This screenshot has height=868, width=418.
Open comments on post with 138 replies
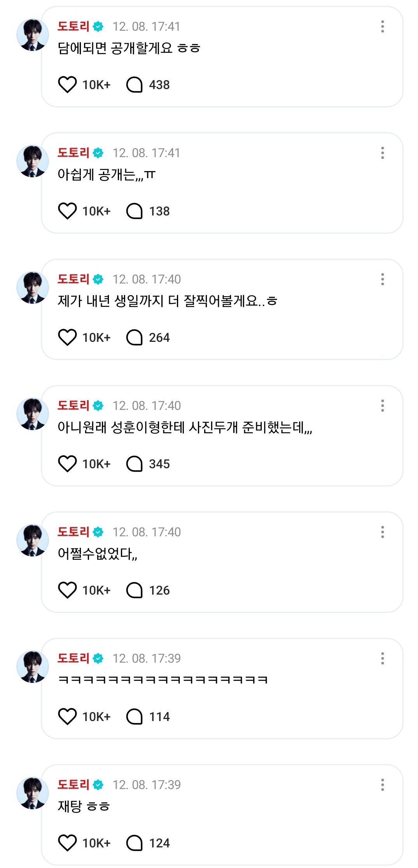pos(135,211)
